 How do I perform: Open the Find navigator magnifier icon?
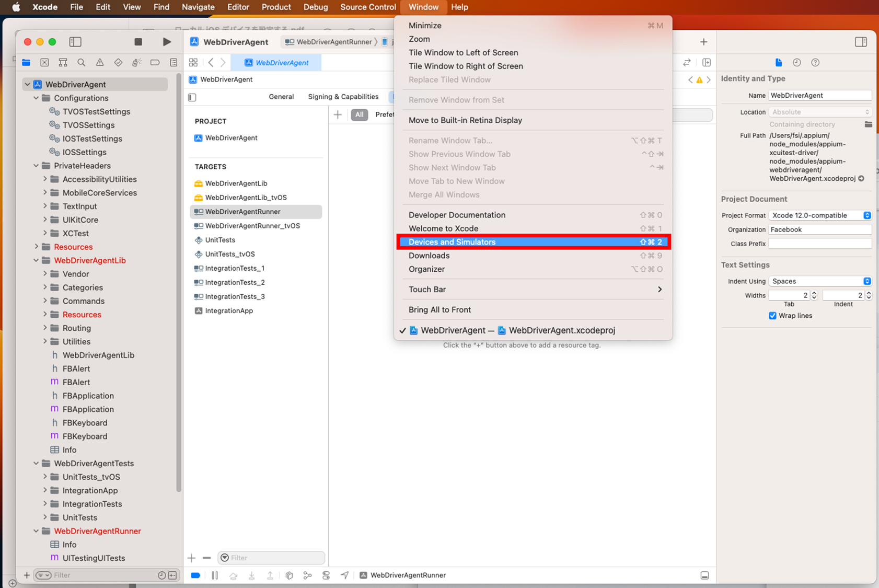tap(82, 63)
